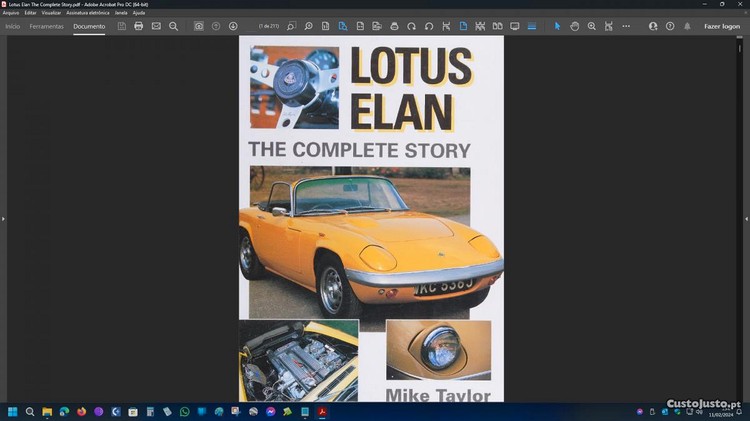The image size is (750, 421).
Task: Click the Print document icon
Action: pyautogui.click(x=139, y=26)
